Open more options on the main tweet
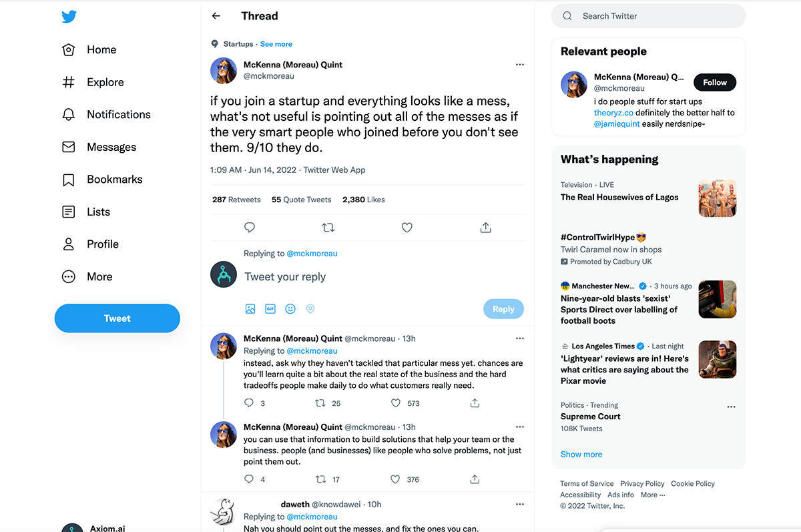This screenshot has width=801, height=532. coord(519,64)
